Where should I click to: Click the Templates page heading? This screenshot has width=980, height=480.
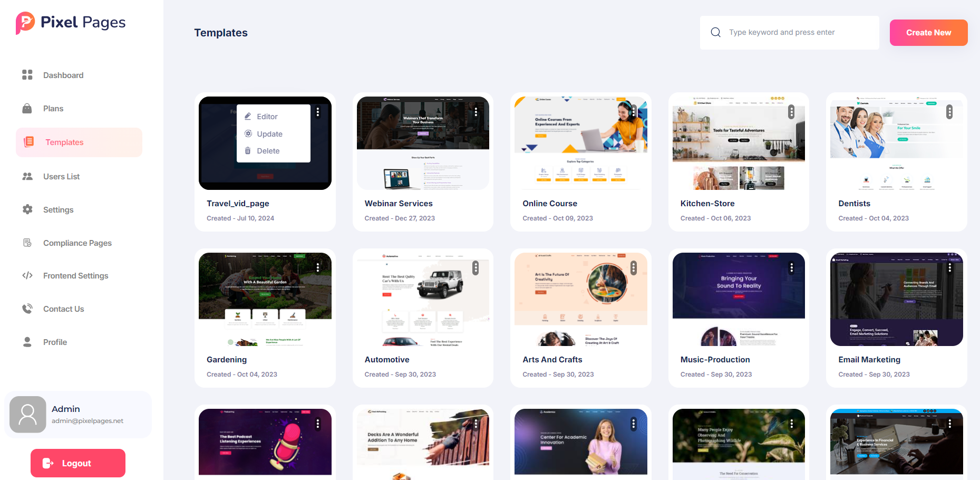click(221, 33)
